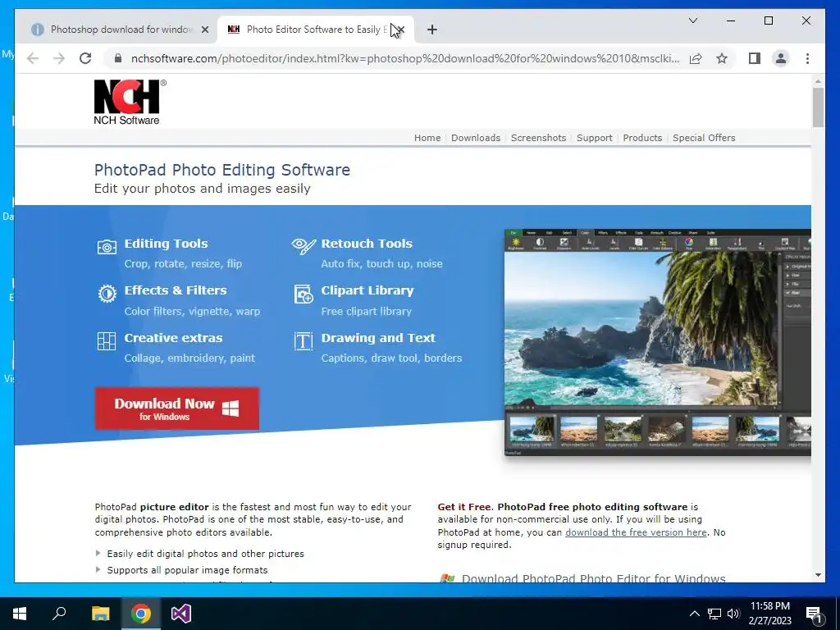Screen dimensions: 840x630
Task: Go forward to the next page
Action: pos(59,58)
